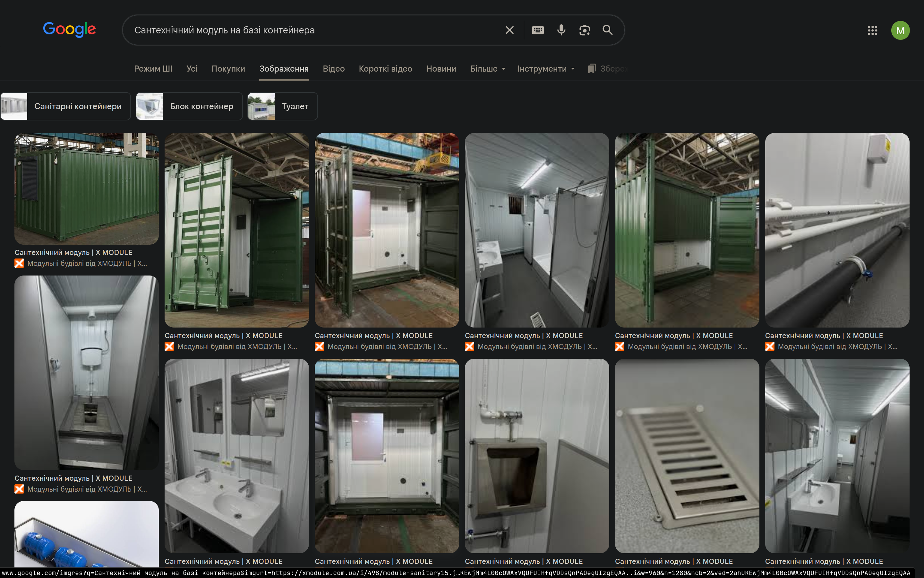Open the shower room interior thumbnail
Screen dimensions: 924x578
[x=537, y=230]
